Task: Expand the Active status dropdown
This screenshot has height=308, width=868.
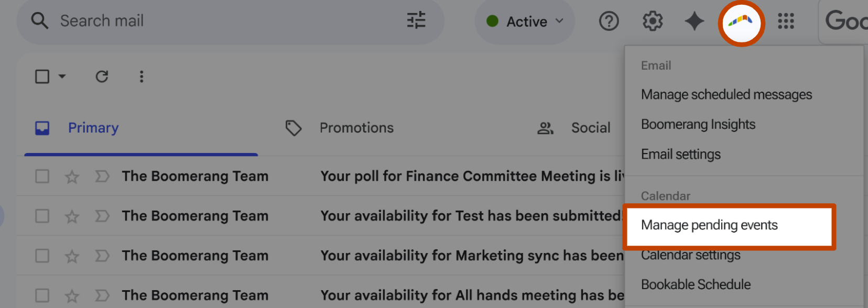Action: click(x=525, y=21)
